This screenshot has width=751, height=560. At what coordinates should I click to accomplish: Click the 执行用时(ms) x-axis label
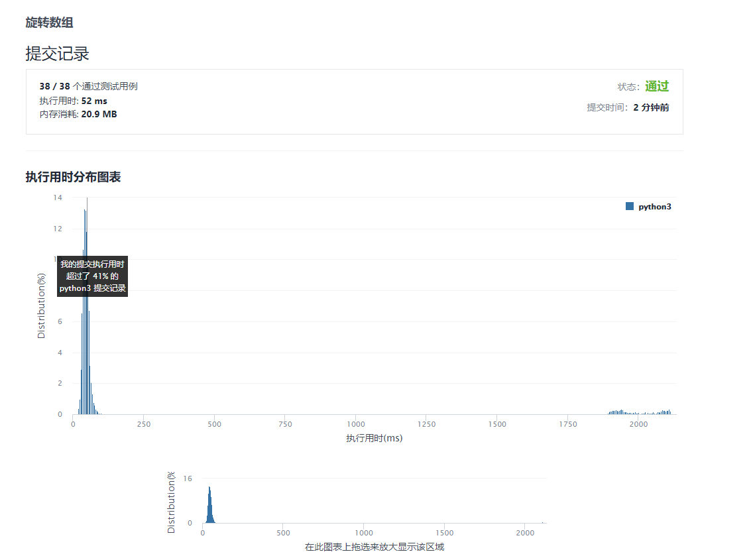tap(375, 438)
